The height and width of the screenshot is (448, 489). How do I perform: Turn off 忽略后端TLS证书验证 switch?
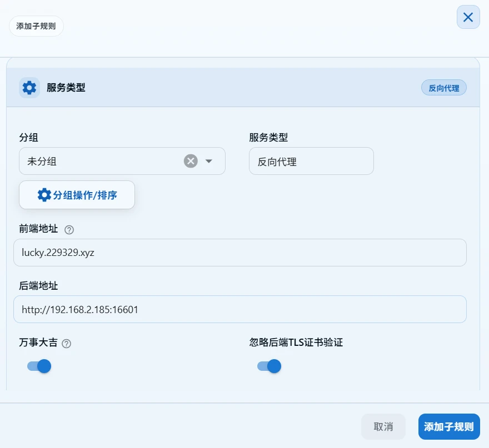[269, 366]
